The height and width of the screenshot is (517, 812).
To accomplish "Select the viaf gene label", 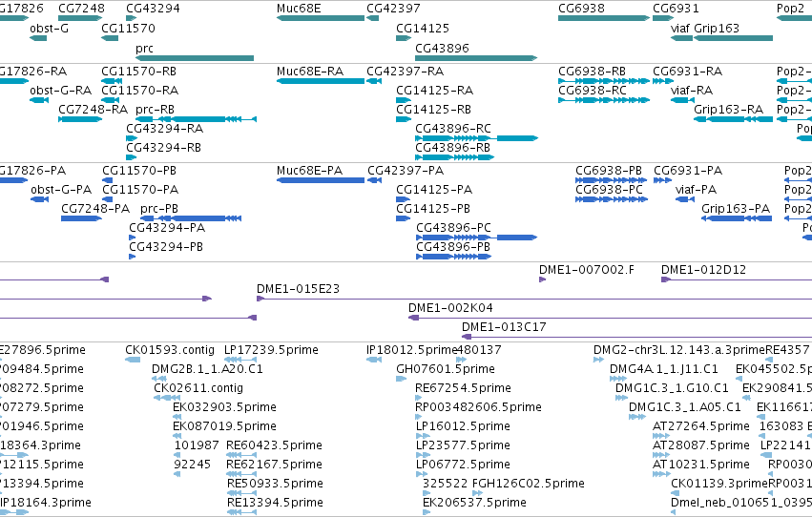I will pos(680,29).
